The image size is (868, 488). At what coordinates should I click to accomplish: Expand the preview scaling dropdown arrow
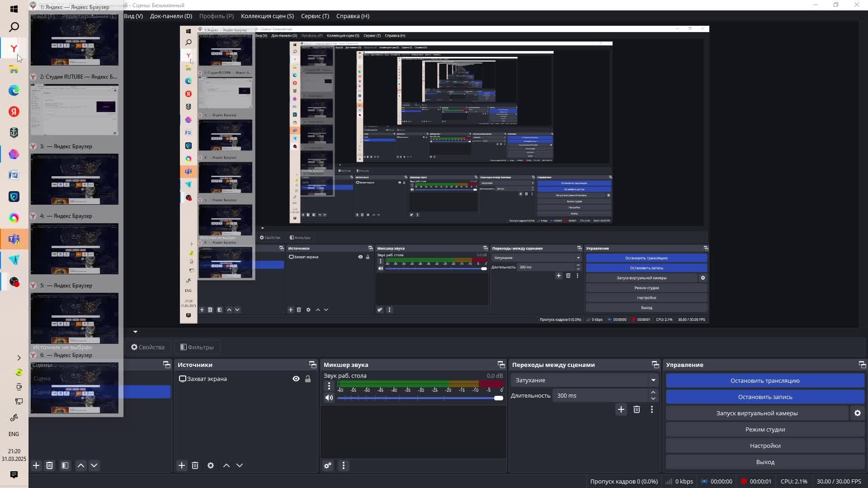click(x=135, y=332)
